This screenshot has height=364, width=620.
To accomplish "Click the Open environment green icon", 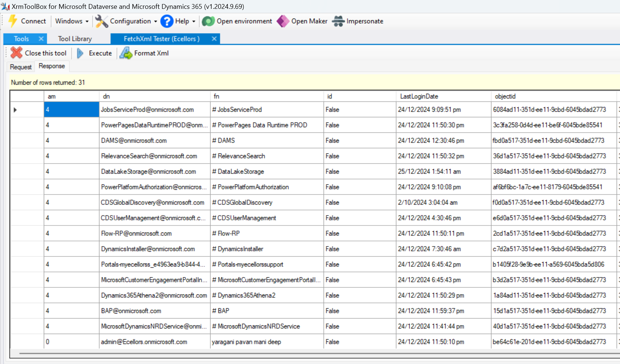I will tap(208, 21).
